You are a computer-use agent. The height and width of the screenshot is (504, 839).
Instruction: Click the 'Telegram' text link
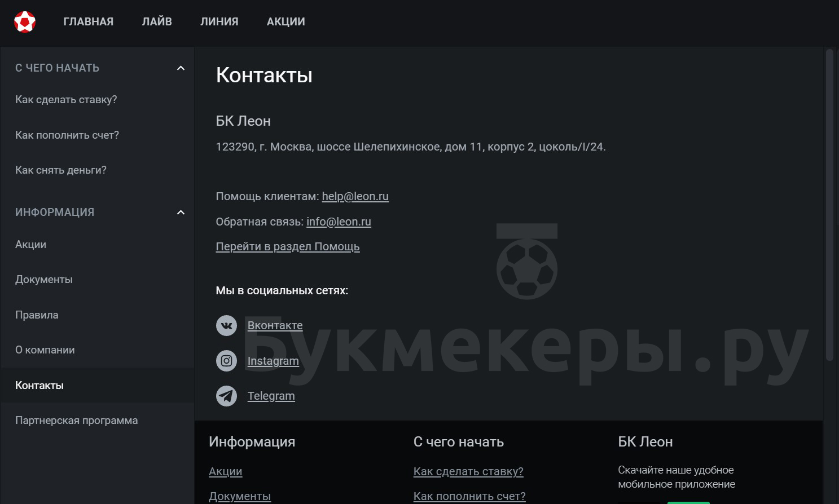pyautogui.click(x=271, y=396)
